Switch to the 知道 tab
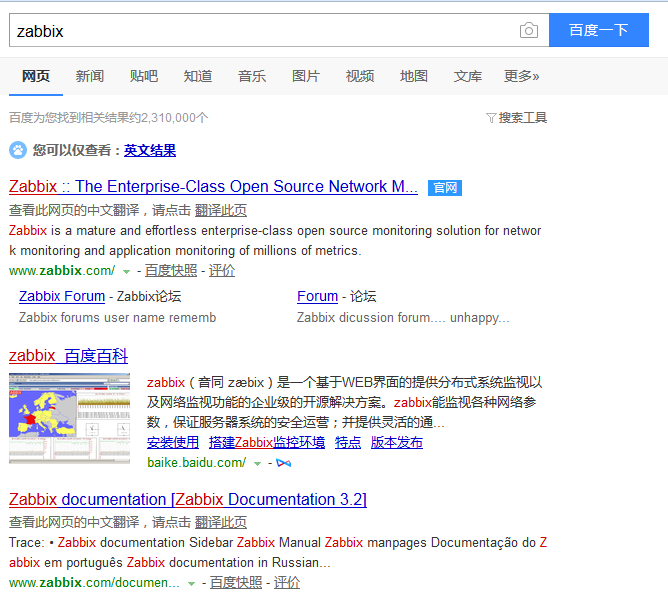The height and width of the screenshot is (593, 668). tap(198, 76)
